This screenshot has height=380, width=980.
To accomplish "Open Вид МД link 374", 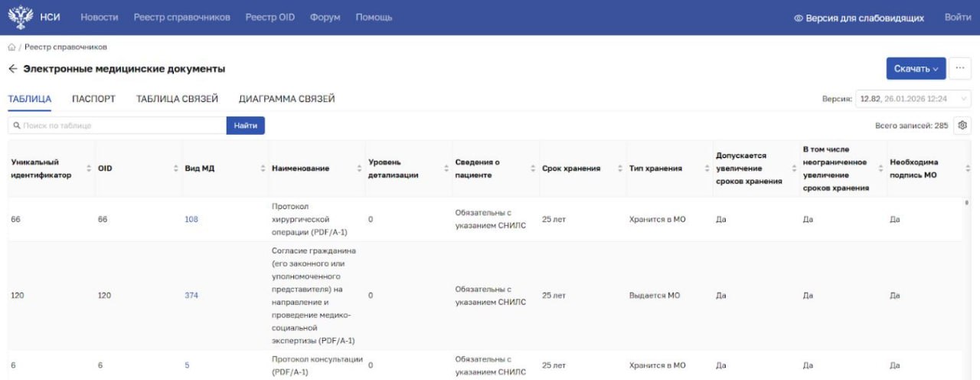I will click(191, 295).
